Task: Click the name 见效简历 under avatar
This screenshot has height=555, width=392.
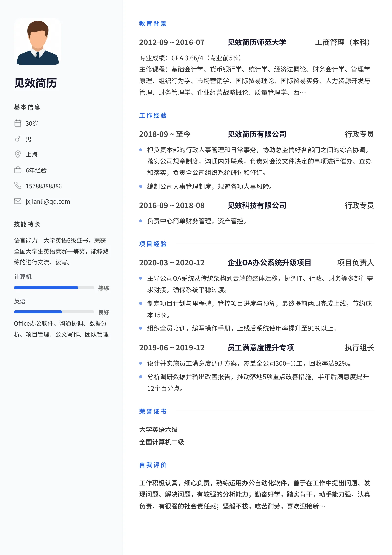Action: pos(35,83)
